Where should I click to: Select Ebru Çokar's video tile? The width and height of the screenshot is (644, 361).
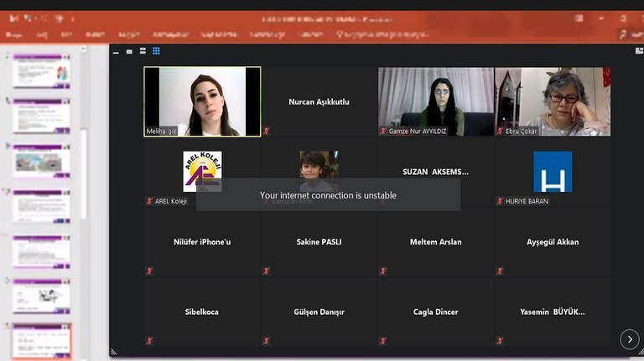[x=553, y=101]
